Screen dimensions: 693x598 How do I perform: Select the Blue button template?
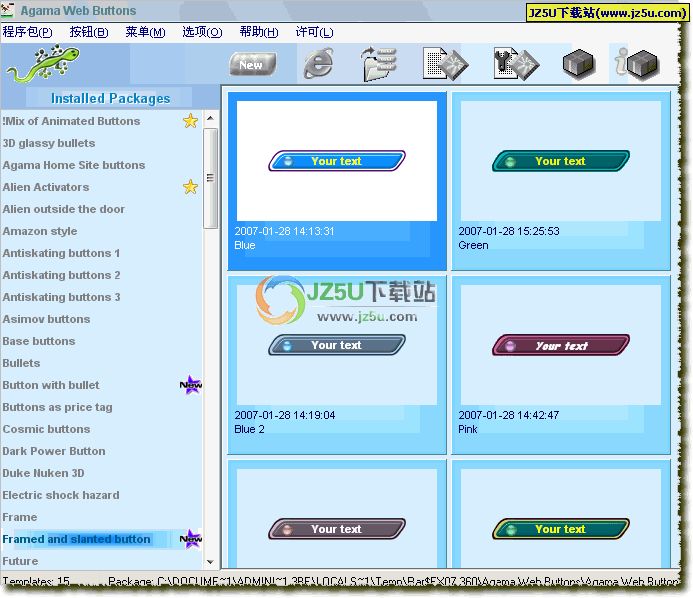337,181
